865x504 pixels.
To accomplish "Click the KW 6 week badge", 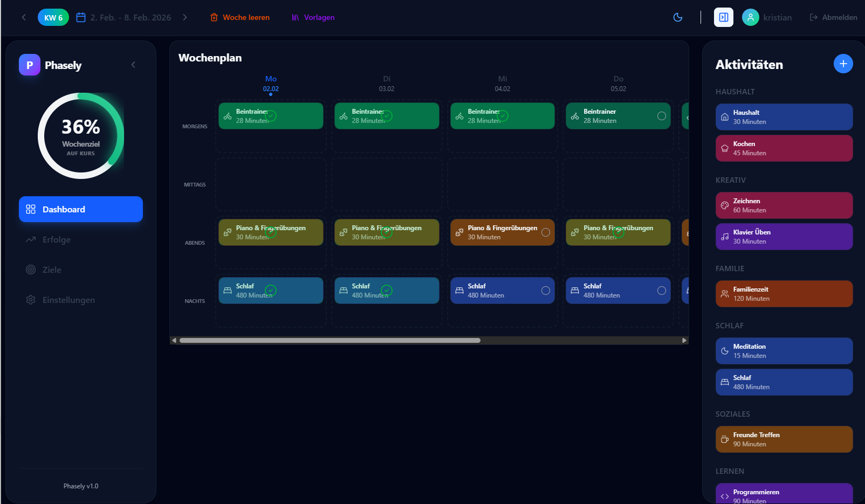I will 53,17.
